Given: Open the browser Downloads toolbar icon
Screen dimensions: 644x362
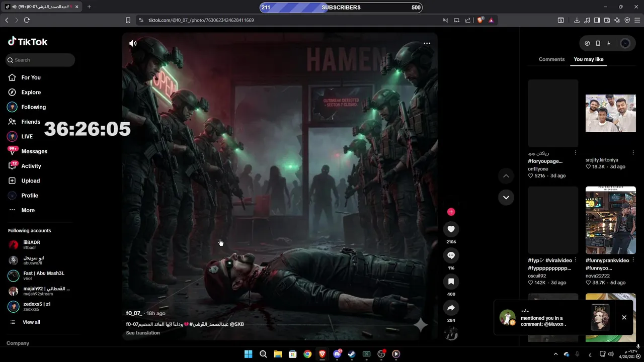Looking at the screenshot, I should pos(577,20).
